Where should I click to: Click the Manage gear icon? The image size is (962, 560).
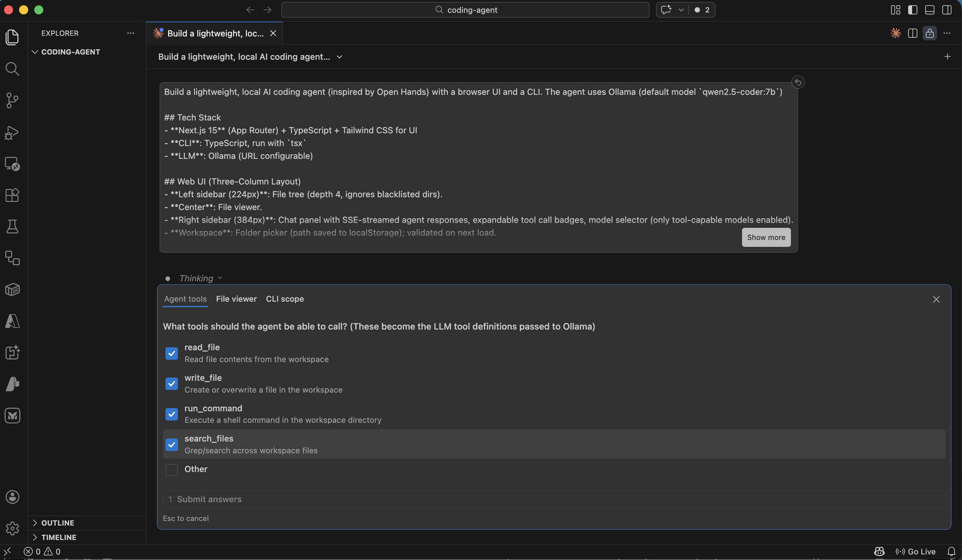click(x=12, y=528)
